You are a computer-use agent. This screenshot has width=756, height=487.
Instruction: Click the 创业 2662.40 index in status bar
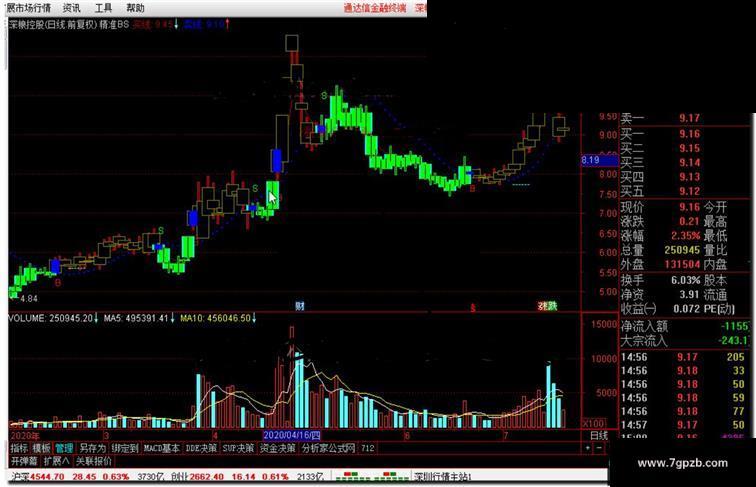tap(197, 477)
